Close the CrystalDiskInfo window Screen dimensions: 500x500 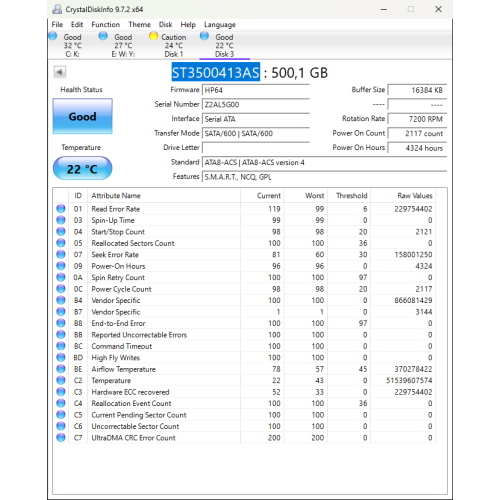pyautogui.click(x=439, y=9)
